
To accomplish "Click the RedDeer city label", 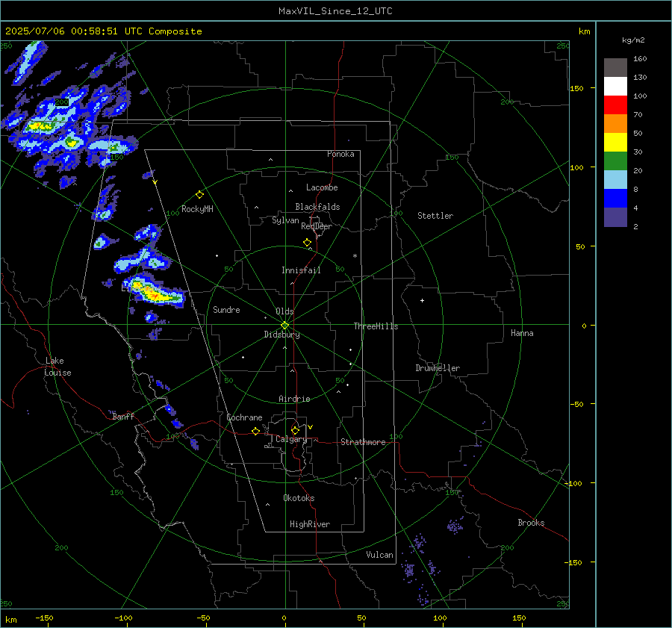I will (x=317, y=226).
